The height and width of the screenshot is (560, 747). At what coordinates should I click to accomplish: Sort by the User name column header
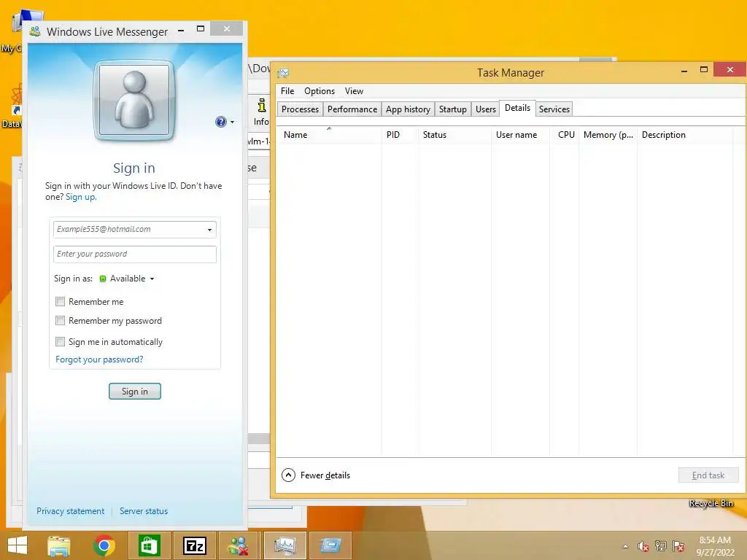[520, 135]
